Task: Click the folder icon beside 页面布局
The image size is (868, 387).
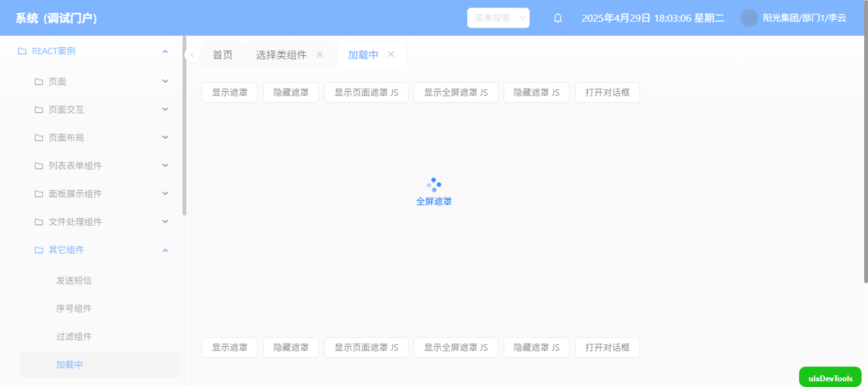Action: point(39,138)
